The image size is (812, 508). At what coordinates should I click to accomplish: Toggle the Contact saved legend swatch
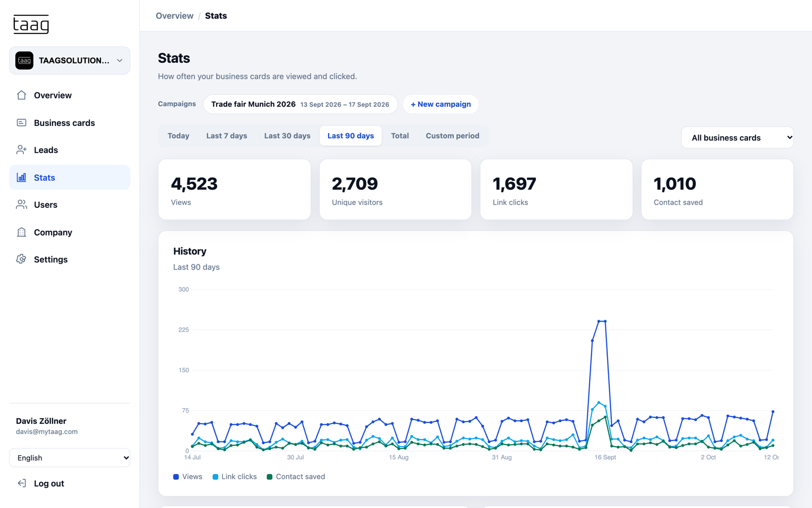coord(269,477)
